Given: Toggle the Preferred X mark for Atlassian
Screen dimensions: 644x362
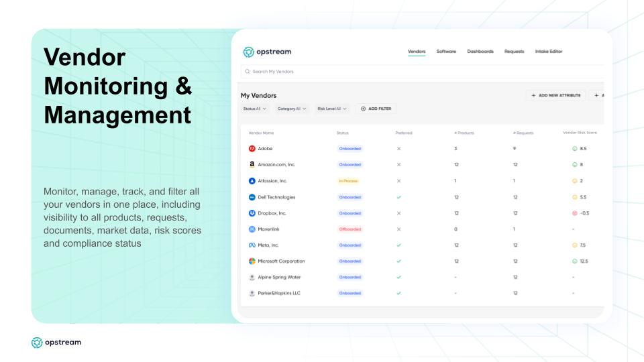Looking at the screenshot, I should [x=398, y=181].
